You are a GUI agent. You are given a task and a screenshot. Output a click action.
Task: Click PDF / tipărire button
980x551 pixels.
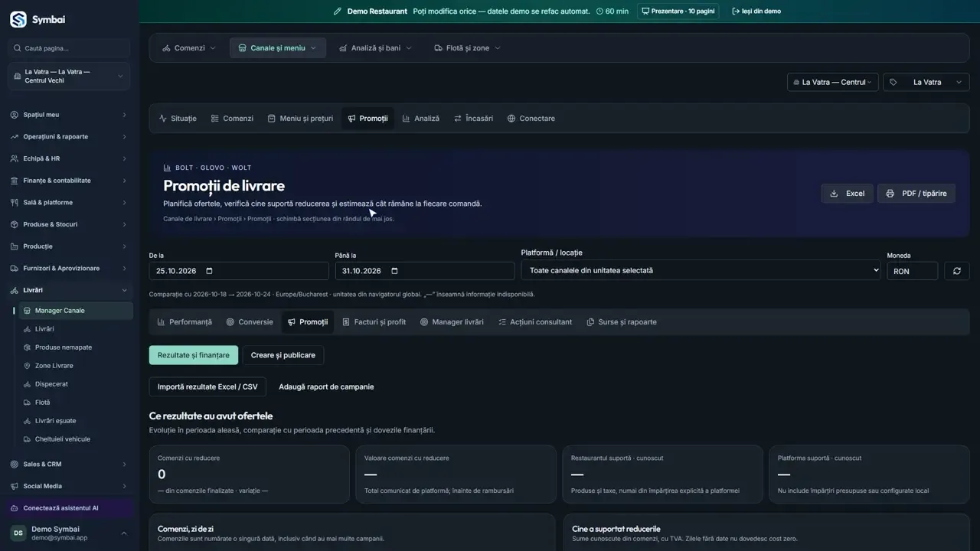point(916,194)
